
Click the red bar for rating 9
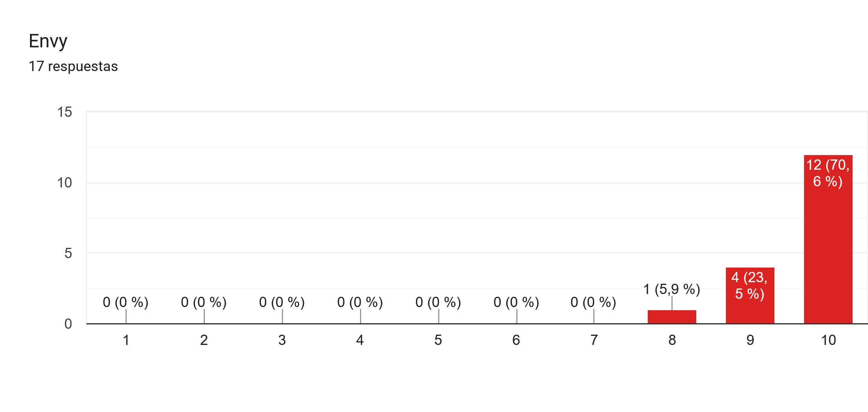pos(750,296)
